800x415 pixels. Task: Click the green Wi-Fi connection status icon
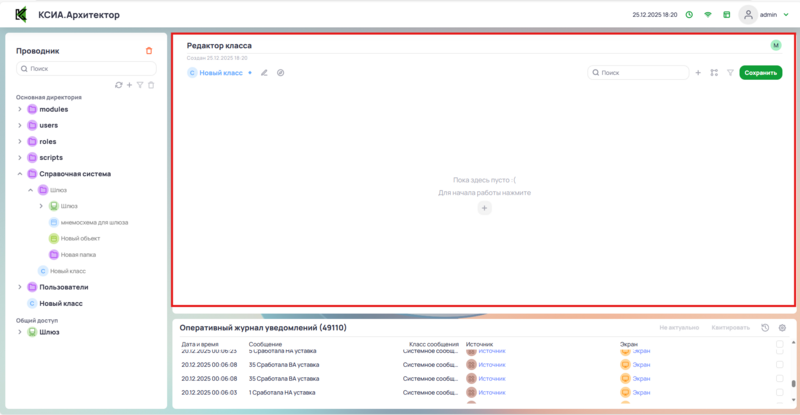pos(708,15)
